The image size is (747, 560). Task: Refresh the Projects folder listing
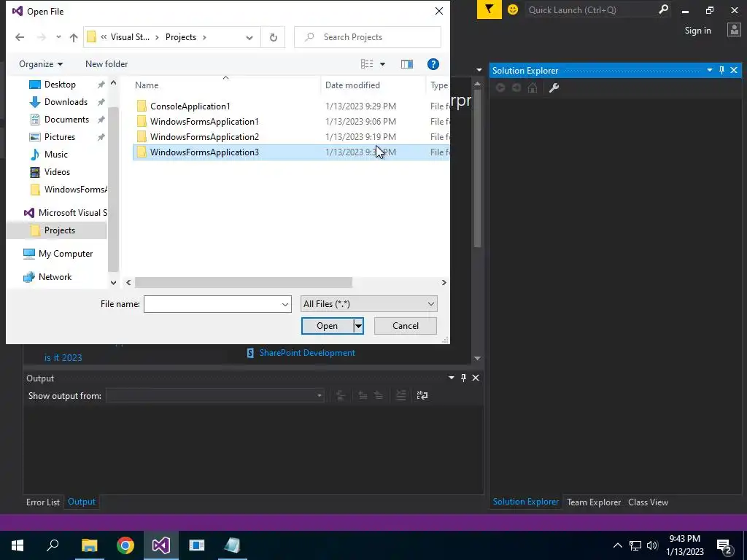click(273, 37)
